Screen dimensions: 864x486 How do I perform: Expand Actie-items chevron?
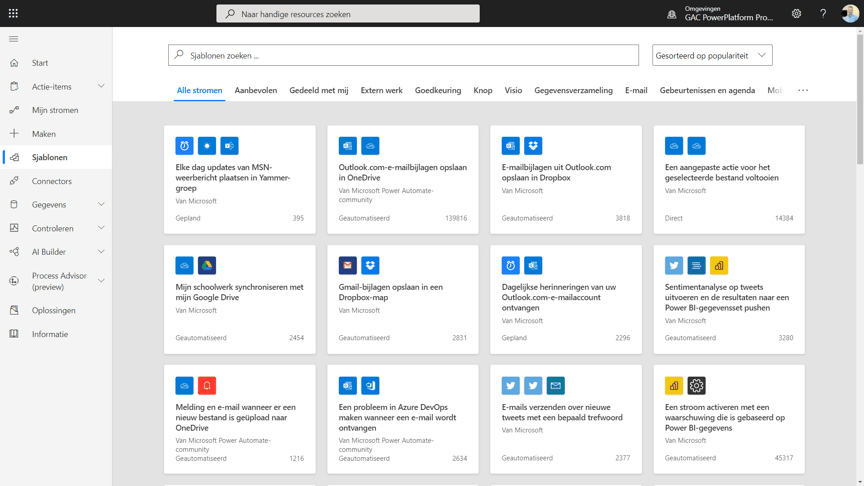click(x=101, y=86)
